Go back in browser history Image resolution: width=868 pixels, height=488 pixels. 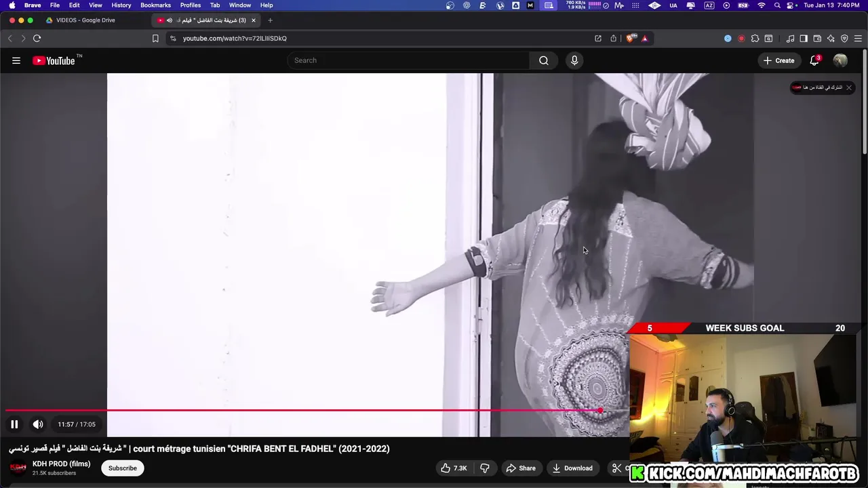click(10, 39)
